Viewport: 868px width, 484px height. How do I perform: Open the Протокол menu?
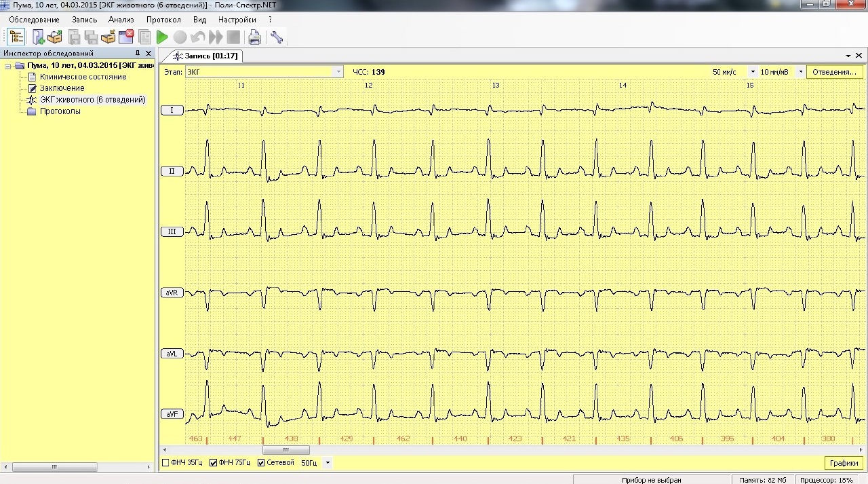pyautogui.click(x=163, y=20)
